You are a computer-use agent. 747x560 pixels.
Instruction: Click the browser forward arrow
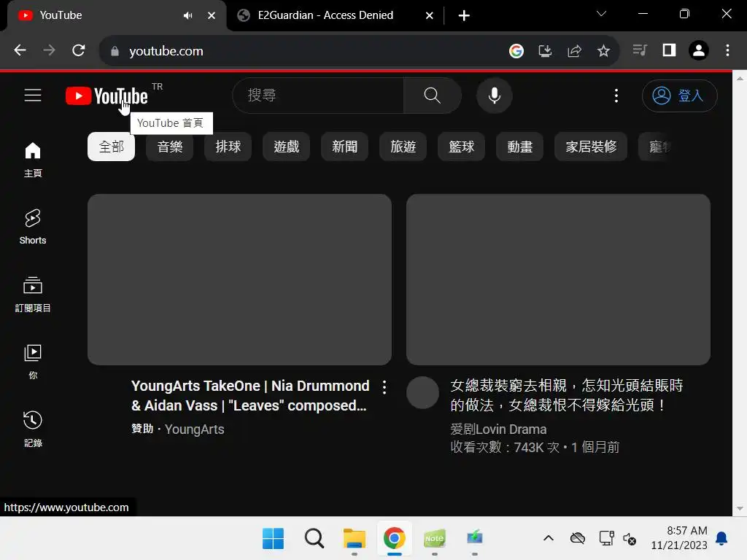coord(49,50)
